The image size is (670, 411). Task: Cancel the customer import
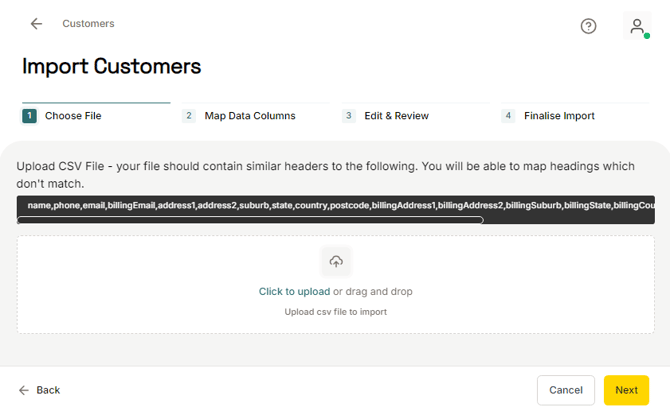coord(565,390)
